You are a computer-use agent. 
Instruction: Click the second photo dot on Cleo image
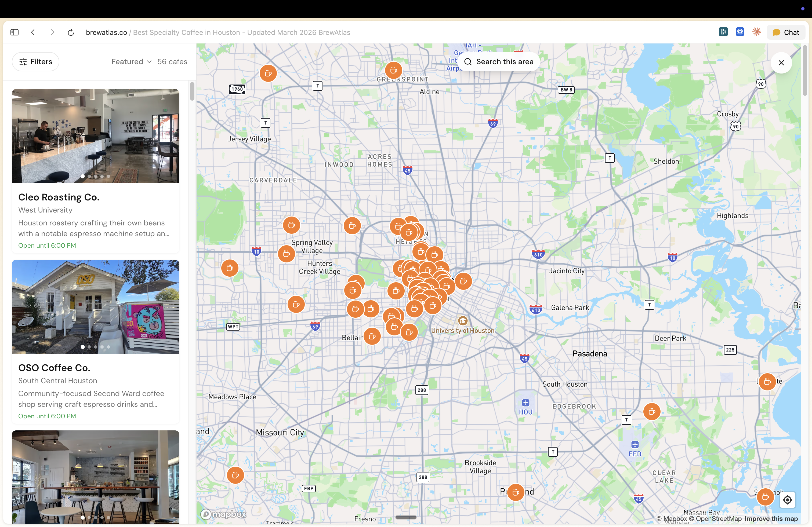pyautogui.click(x=89, y=176)
